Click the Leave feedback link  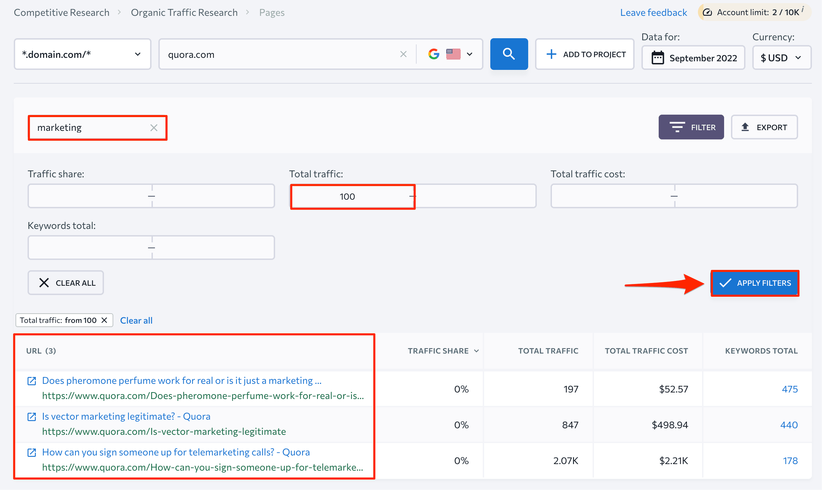coord(654,12)
